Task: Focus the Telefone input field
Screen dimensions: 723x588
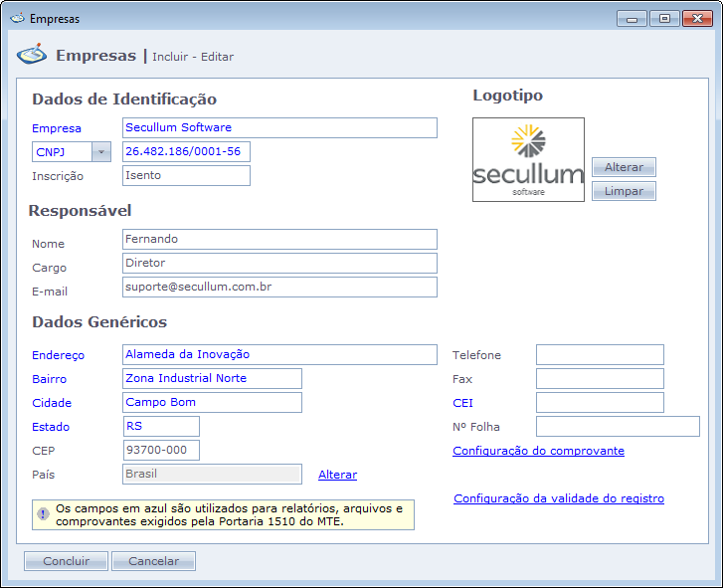Action: click(600, 355)
